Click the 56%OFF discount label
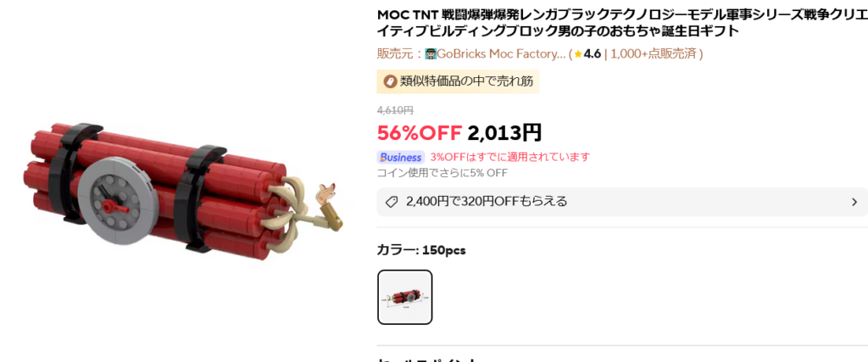This screenshot has height=362, width=868. point(419,133)
